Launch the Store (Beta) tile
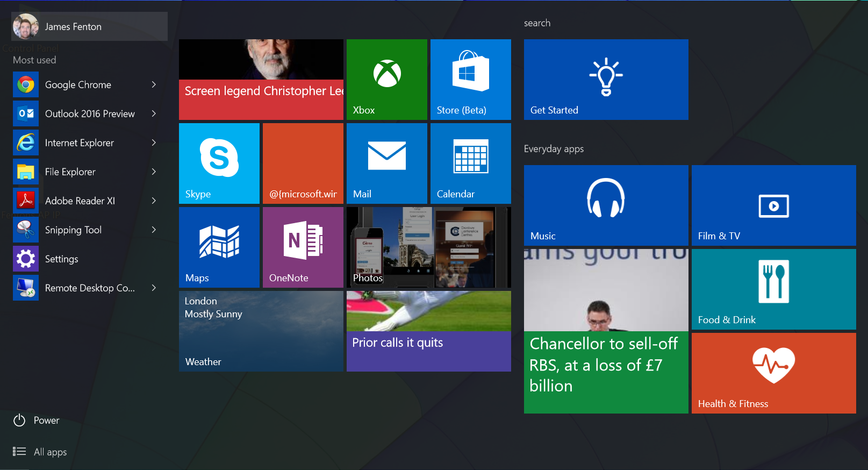Screen dimensions: 868x470 [471, 80]
